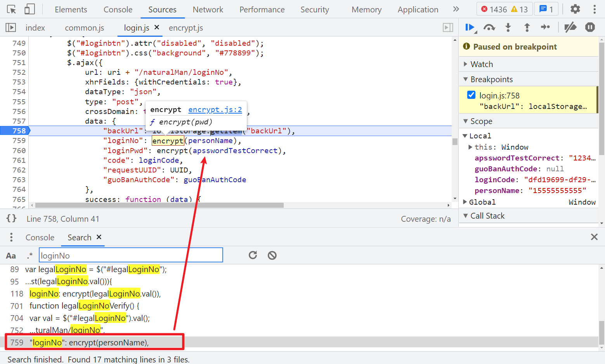Toggle pause on exceptions
This screenshot has height=364, width=605.
click(590, 28)
